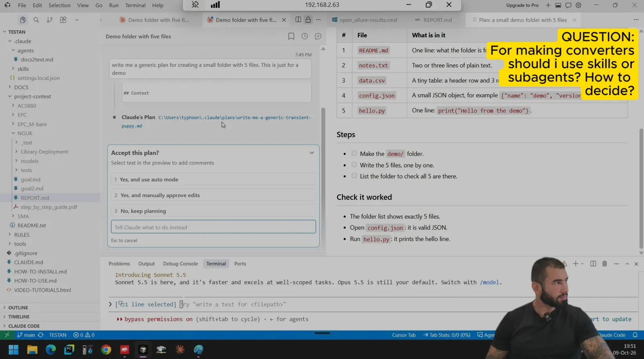
Task: Open the Extensions view icon
Action: (x=63, y=20)
